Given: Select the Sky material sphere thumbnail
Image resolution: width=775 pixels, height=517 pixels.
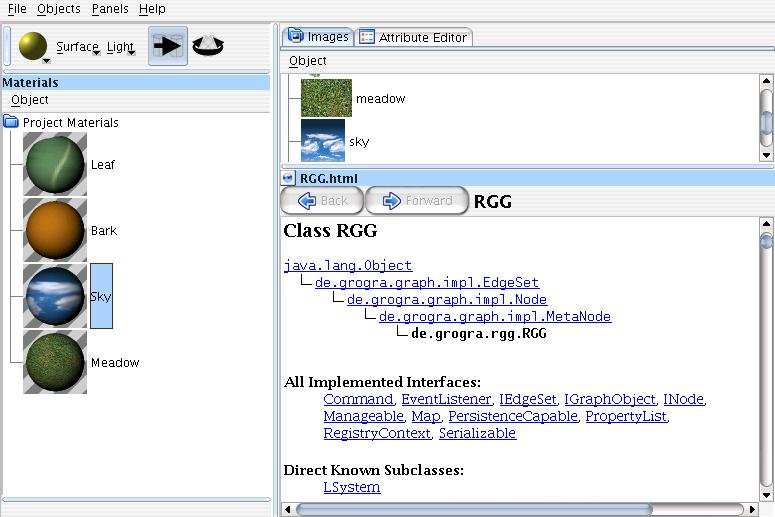Looking at the screenshot, I should [x=55, y=296].
